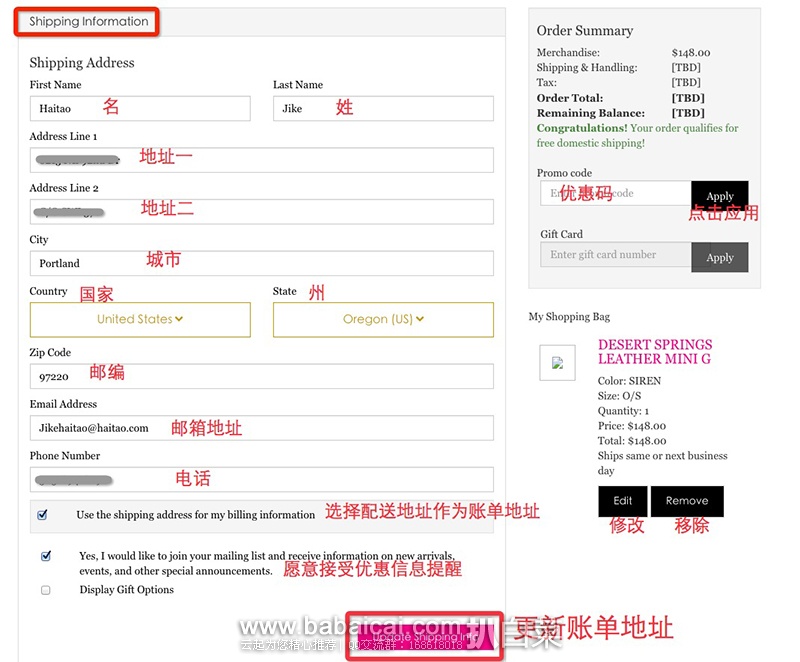The width and height of the screenshot is (800, 662).
Task: Focus the gift card number field
Action: pyautogui.click(x=615, y=255)
